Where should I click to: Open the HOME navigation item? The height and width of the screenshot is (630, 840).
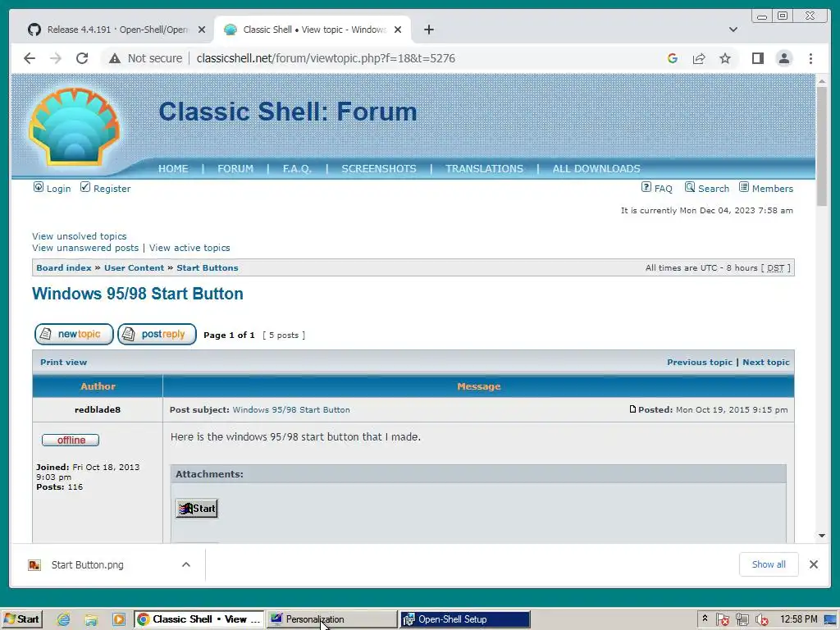(x=173, y=169)
